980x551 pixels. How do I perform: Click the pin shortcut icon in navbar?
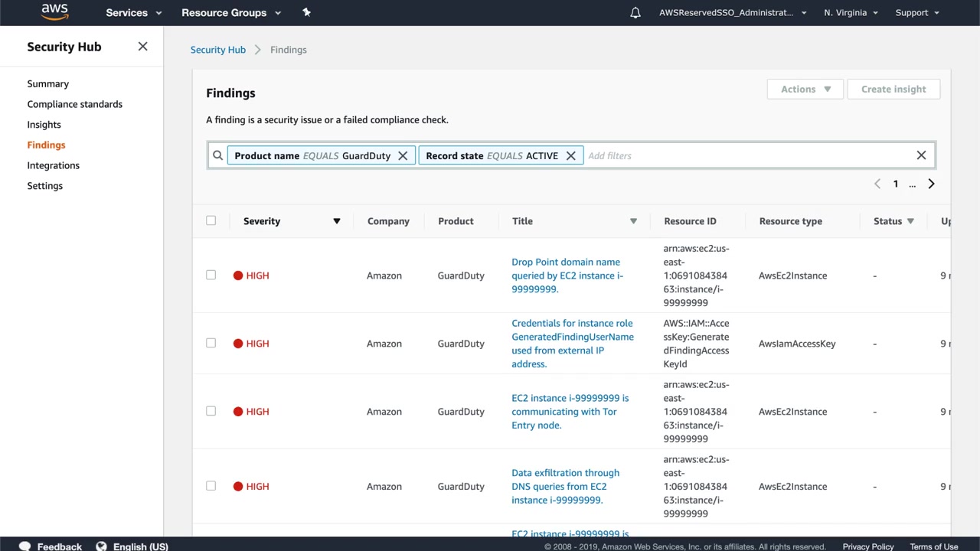(x=307, y=12)
